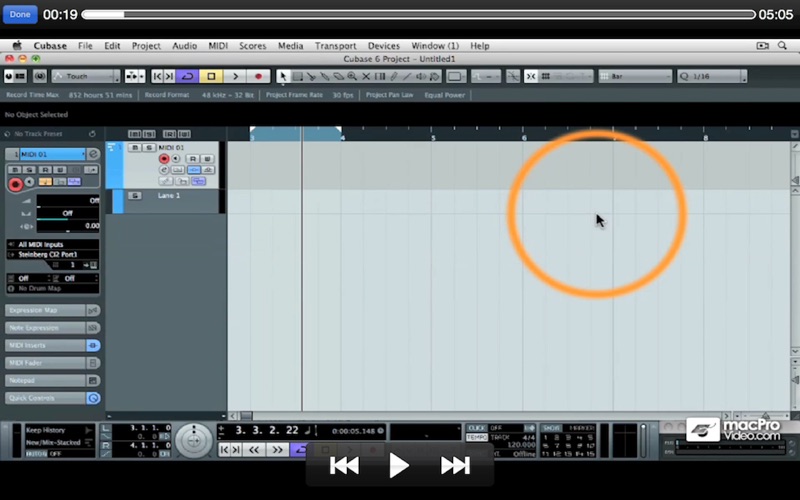Screen dimensions: 800x500
Task: Open the File menu
Action: [85, 45]
